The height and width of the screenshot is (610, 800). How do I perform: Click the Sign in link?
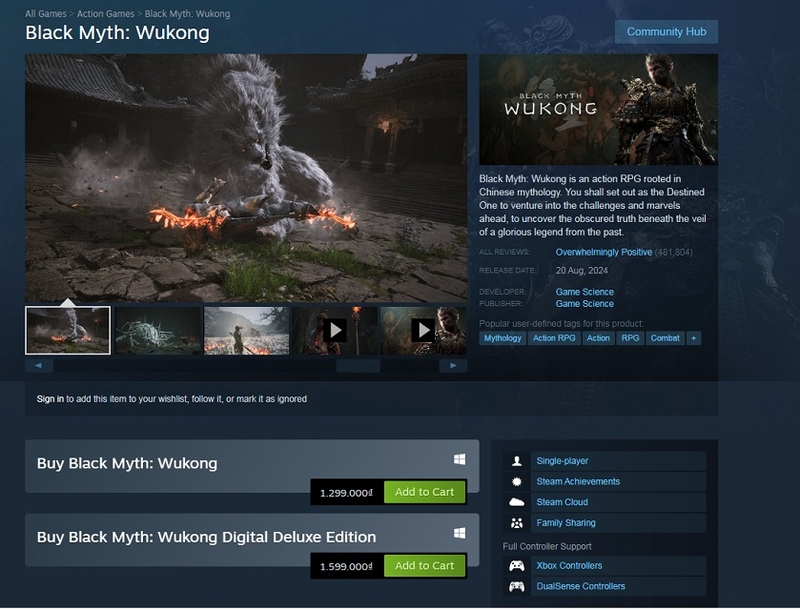[50, 399]
